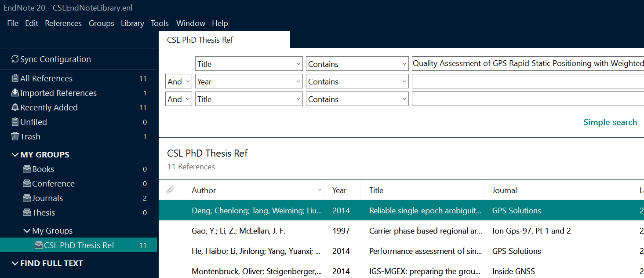Open third row's Title field dropdown
Viewport: 644px width, 278px height.
tap(249, 99)
